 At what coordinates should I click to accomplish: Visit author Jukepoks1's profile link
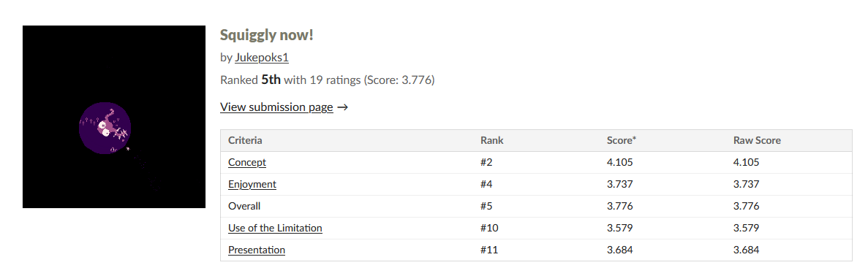coord(261,58)
